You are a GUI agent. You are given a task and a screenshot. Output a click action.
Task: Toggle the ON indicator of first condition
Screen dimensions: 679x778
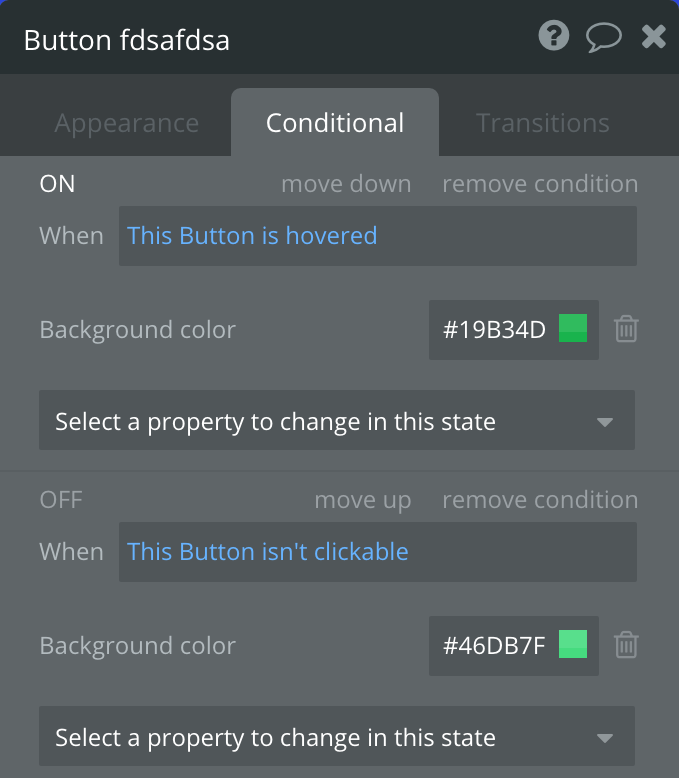click(57, 184)
